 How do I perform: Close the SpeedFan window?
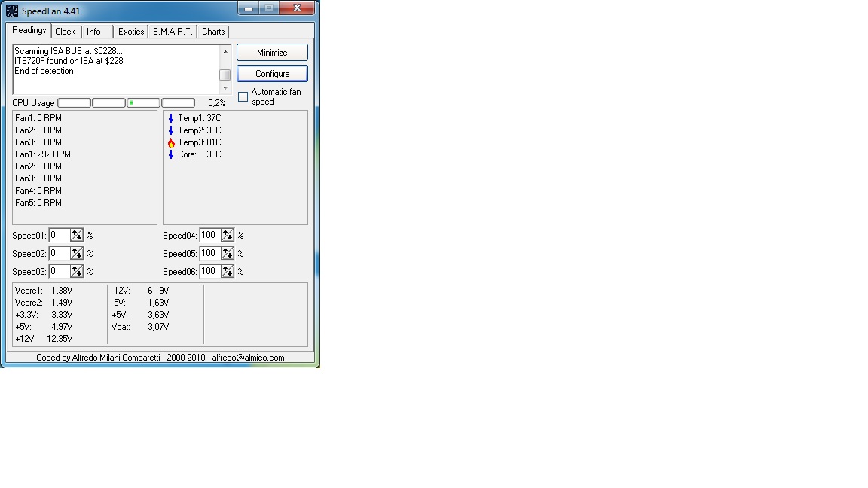(x=298, y=8)
